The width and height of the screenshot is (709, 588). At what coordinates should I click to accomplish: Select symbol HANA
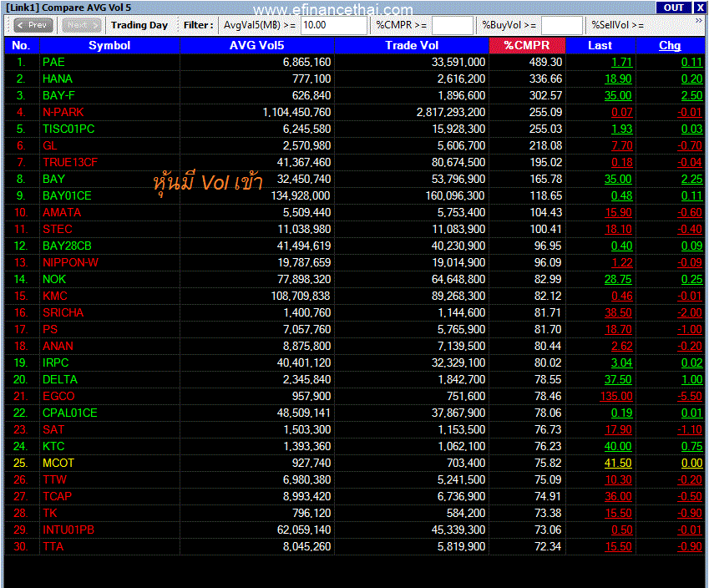[x=58, y=79]
